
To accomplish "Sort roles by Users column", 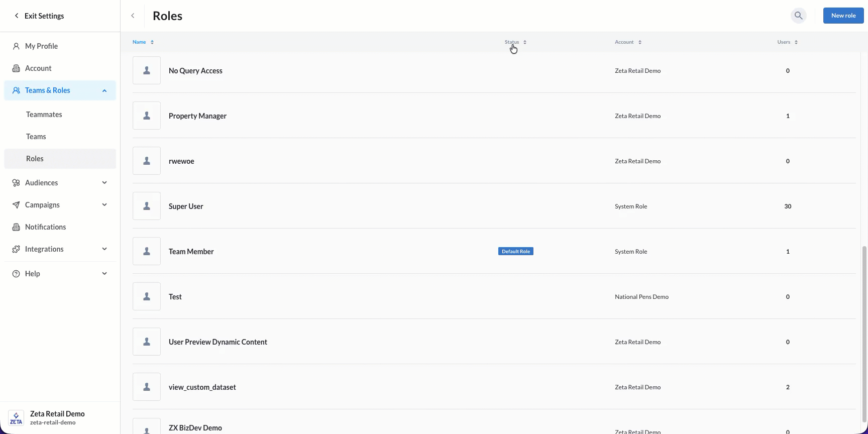I will coord(787,42).
